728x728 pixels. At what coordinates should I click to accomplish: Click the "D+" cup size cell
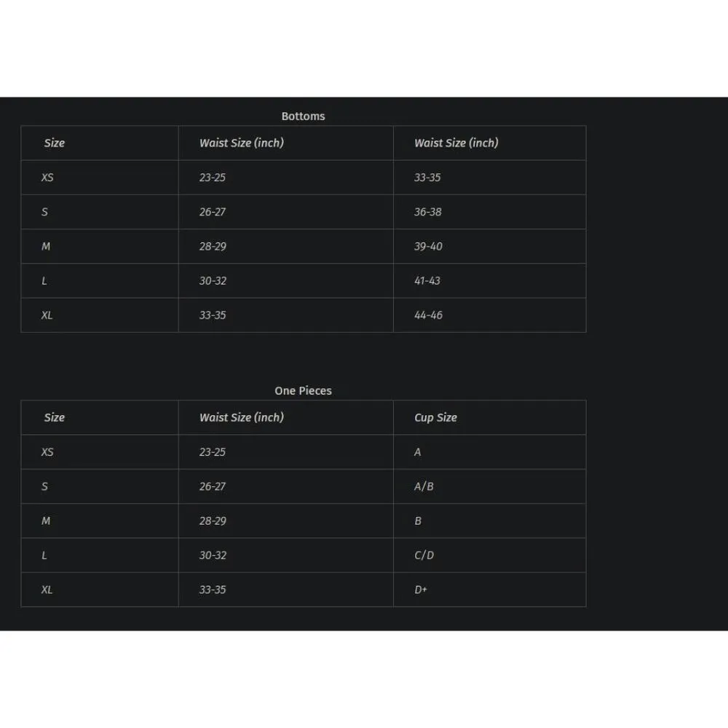(421, 590)
